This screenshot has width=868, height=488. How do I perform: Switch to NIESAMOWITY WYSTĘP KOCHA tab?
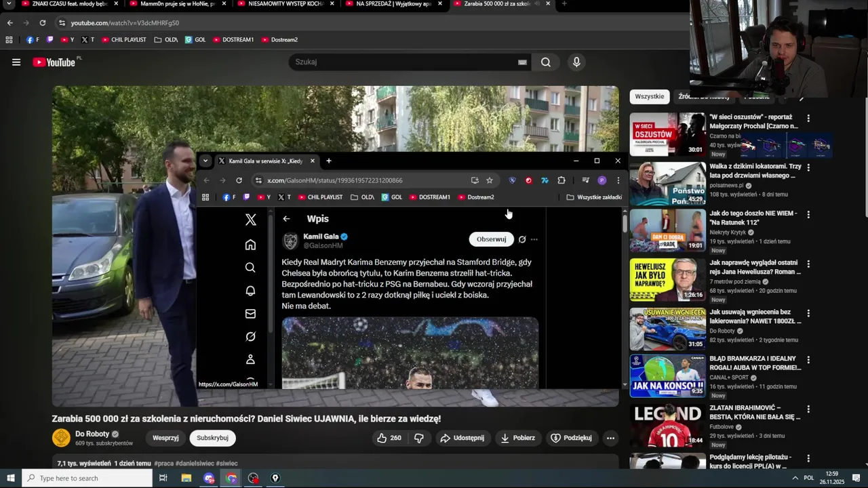[x=285, y=4]
